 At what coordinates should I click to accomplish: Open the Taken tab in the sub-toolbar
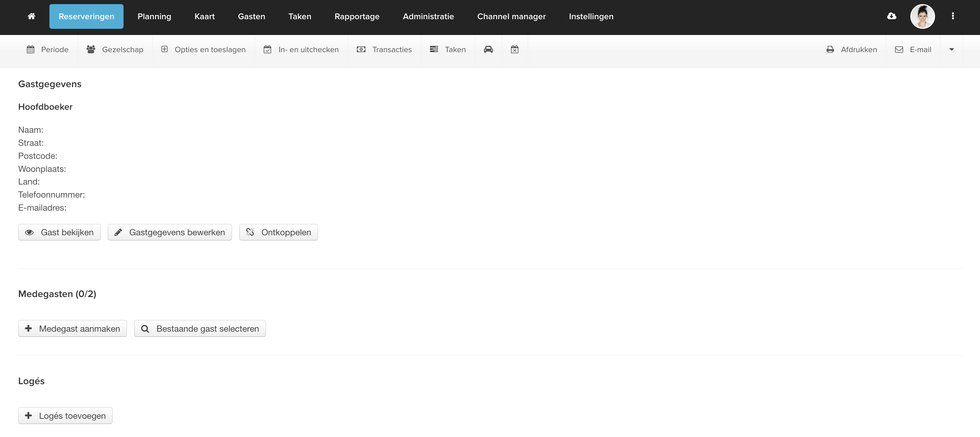pos(448,49)
